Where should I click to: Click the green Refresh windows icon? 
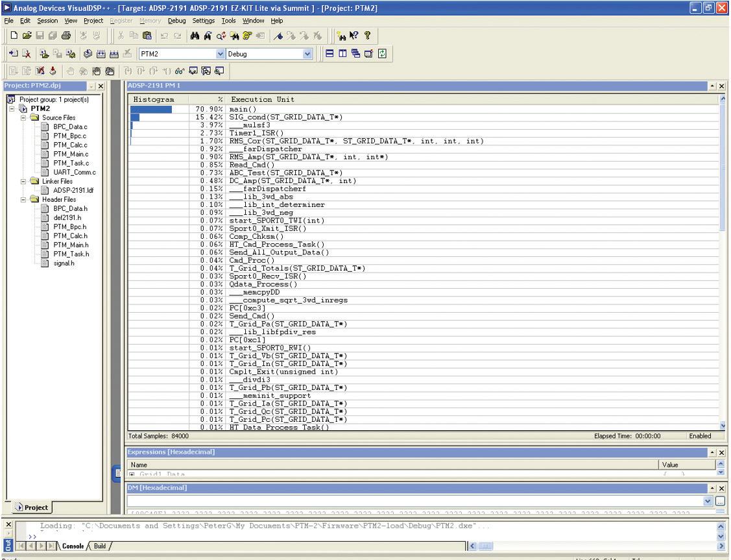point(382,54)
